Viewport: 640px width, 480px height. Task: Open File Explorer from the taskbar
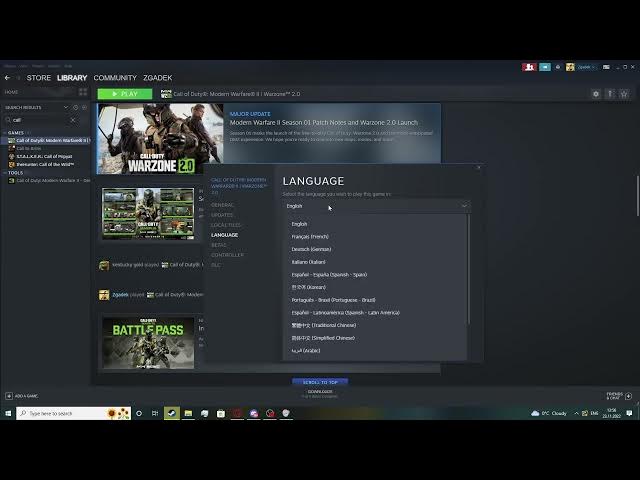(x=188, y=413)
